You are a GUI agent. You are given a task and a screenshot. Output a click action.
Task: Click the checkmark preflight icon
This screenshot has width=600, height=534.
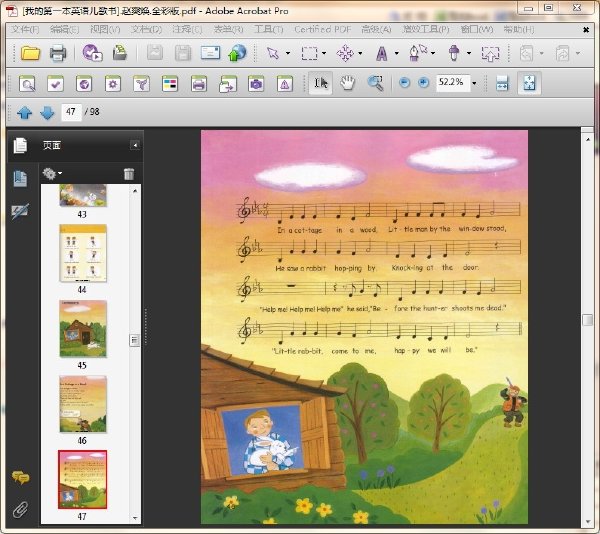55,83
